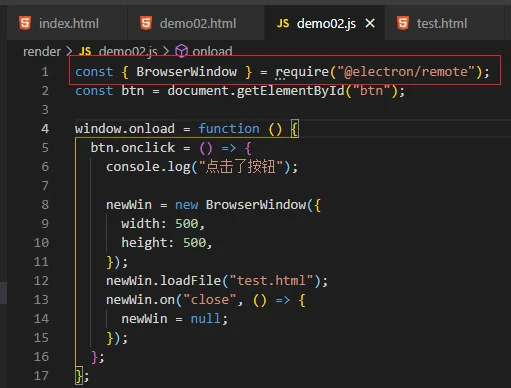Viewport: 511px width, 388px height.
Task: Click the "@electron/remote" string
Action: 406,72
